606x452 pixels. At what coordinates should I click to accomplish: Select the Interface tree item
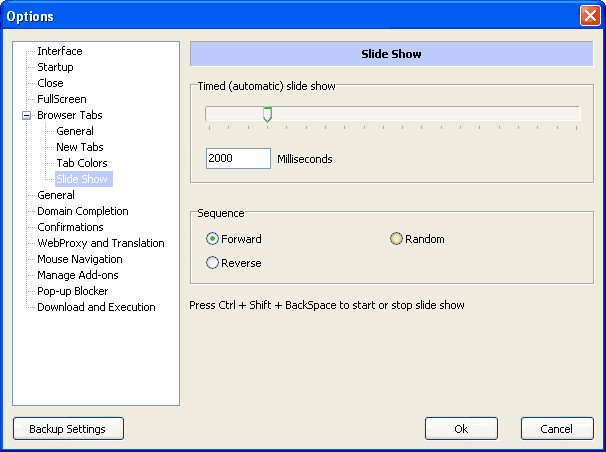pyautogui.click(x=60, y=51)
